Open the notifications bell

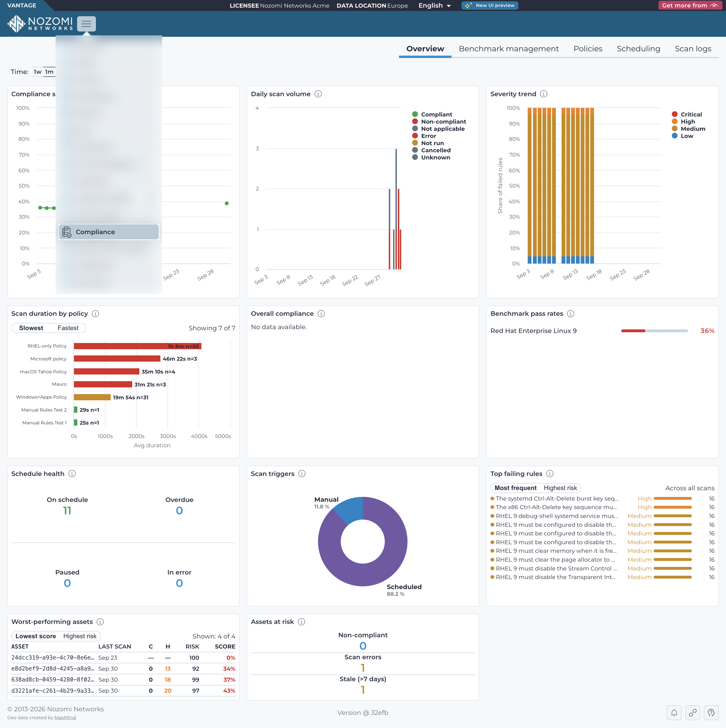pos(674,712)
